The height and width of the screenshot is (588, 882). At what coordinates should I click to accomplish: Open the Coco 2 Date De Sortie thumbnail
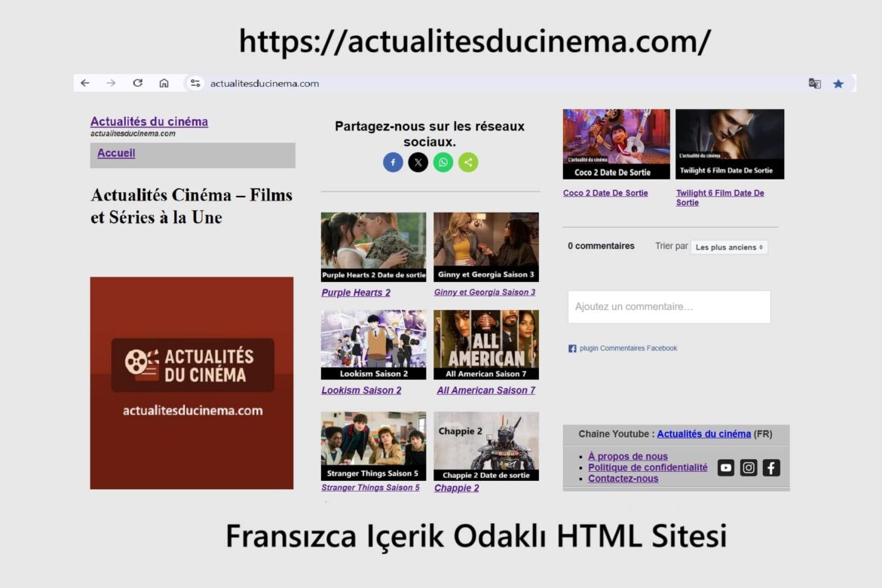point(616,144)
